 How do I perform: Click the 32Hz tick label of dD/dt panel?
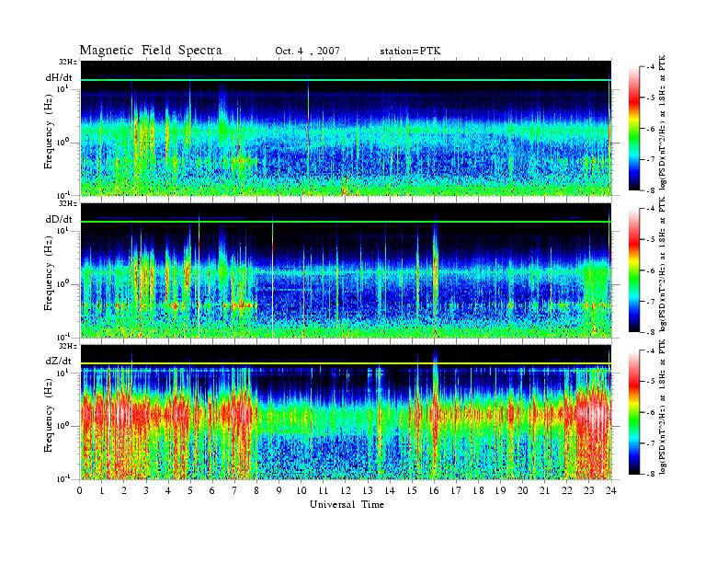(x=68, y=203)
